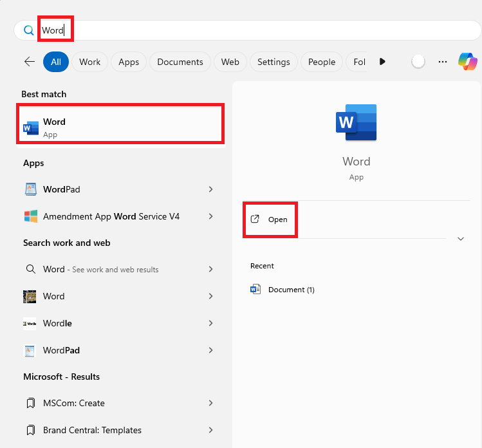The width and height of the screenshot is (482, 448).
Task: Click the bookmark icon beside MSCom: Create
Action: coord(30,403)
